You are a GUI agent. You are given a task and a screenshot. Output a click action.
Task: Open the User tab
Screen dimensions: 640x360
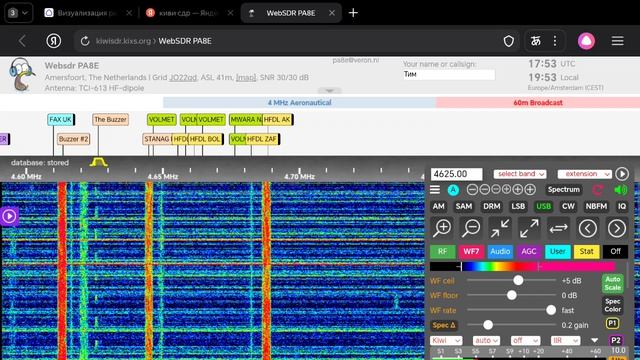click(x=558, y=251)
